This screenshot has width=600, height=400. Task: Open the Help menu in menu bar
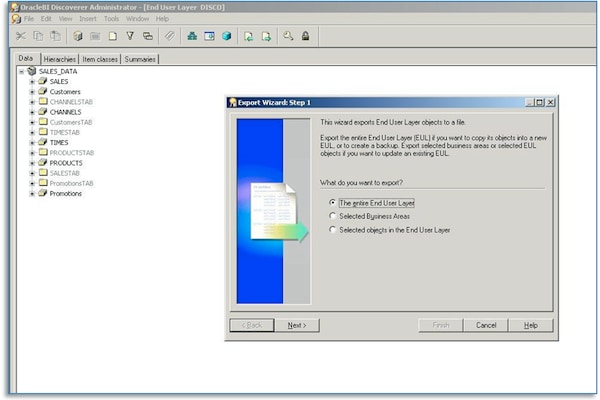(x=162, y=19)
